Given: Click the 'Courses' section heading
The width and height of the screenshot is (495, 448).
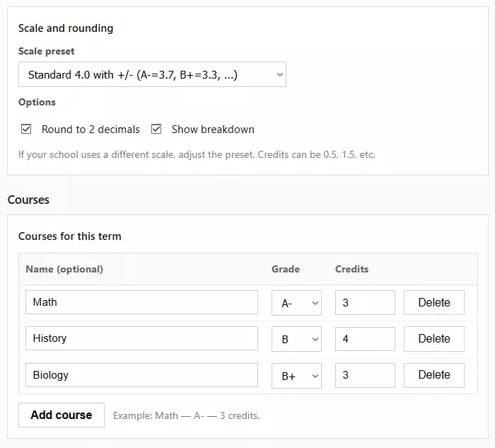Looking at the screenshot, I should (x=28, y=200).
